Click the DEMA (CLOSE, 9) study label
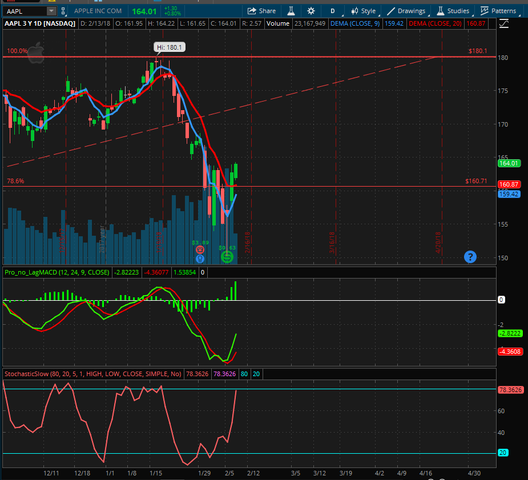The image size is (528, 480). [x=355, y=24]
